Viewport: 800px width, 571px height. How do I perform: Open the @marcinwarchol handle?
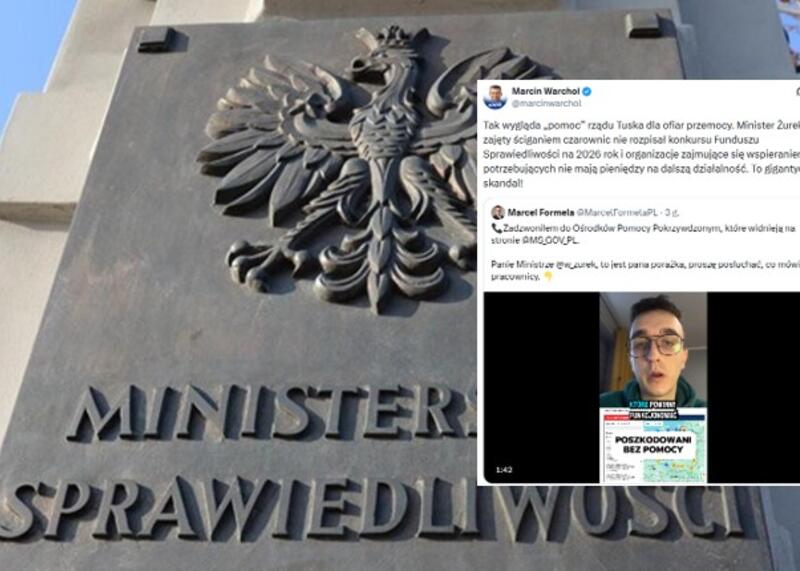pos(546,104)
